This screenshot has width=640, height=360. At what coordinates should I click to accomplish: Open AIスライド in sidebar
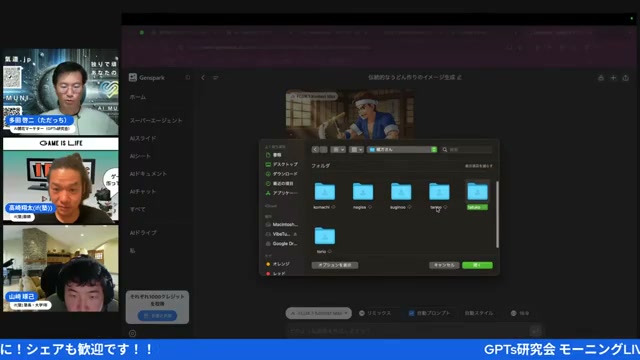(x=143, y=138)
